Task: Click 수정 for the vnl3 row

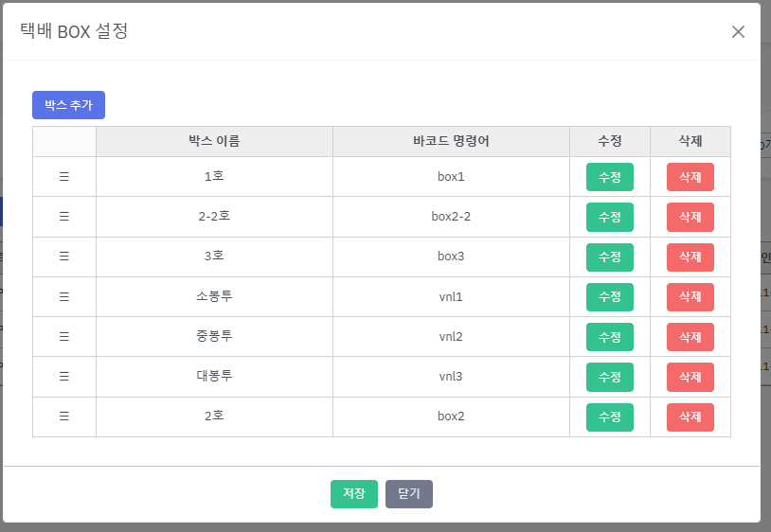Action: click(x=610, y=377)
